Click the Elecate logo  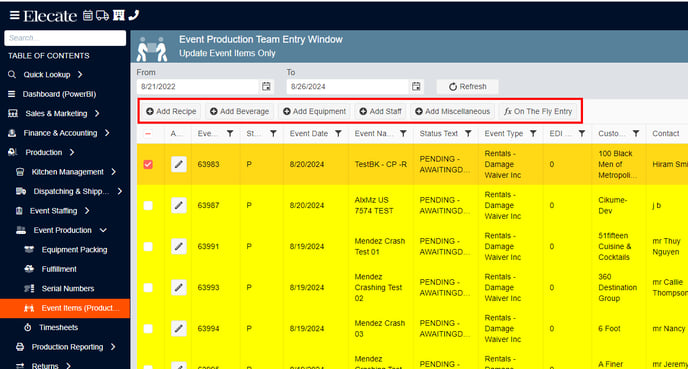click(x=50, y=16)
